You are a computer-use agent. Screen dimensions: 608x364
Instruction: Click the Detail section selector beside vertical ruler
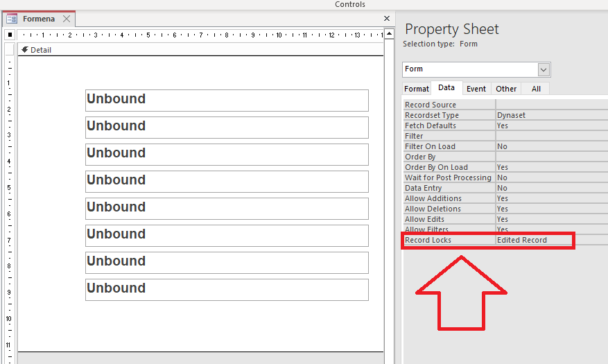pos(10,49)
